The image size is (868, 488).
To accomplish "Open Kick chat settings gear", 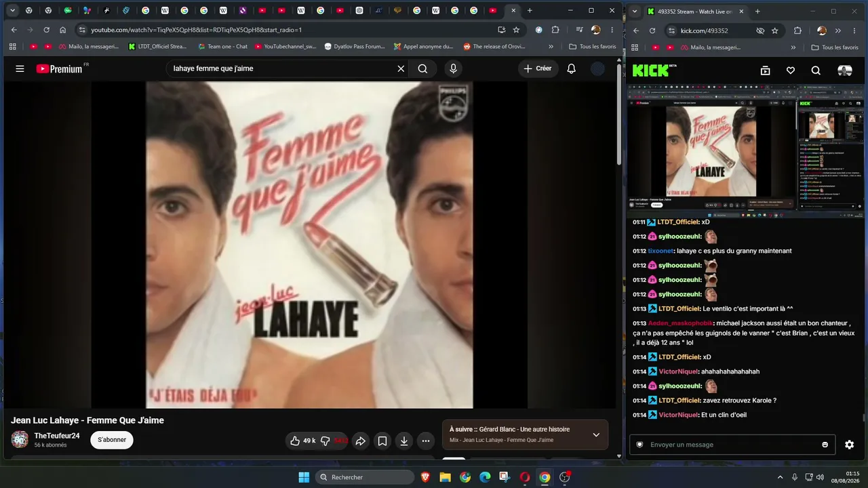I will (x=850, y=445).
